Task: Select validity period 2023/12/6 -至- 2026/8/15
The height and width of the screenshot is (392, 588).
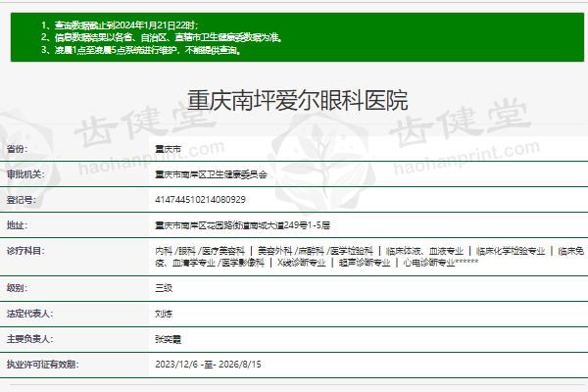Action: (x=208, y=365)
